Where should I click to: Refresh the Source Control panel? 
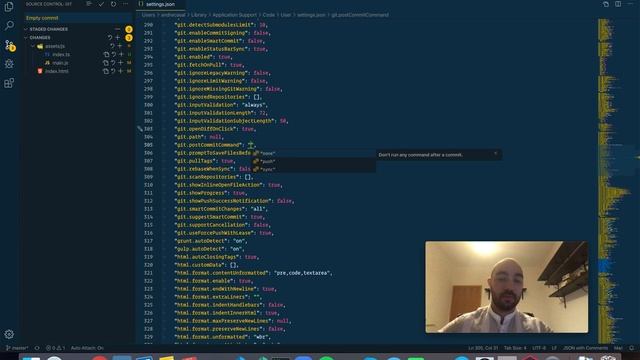click(113, 4)
